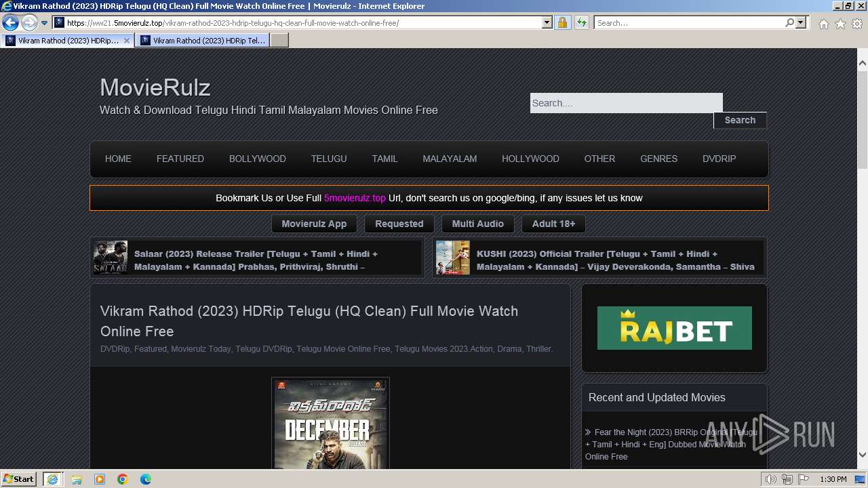This screenshot has height=488, width=868.
Task: Close the first browser tab
Action: [x=127, y=41]
